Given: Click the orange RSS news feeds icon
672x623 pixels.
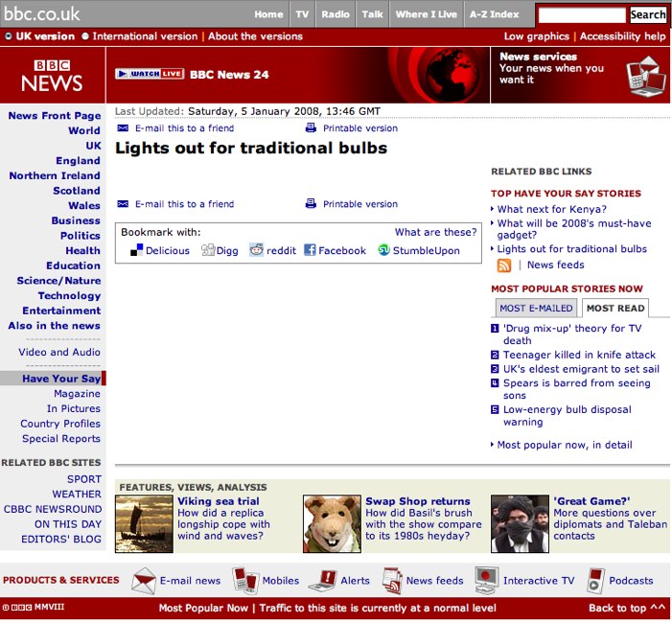Looking at the screenshot, I should point(504,265).
